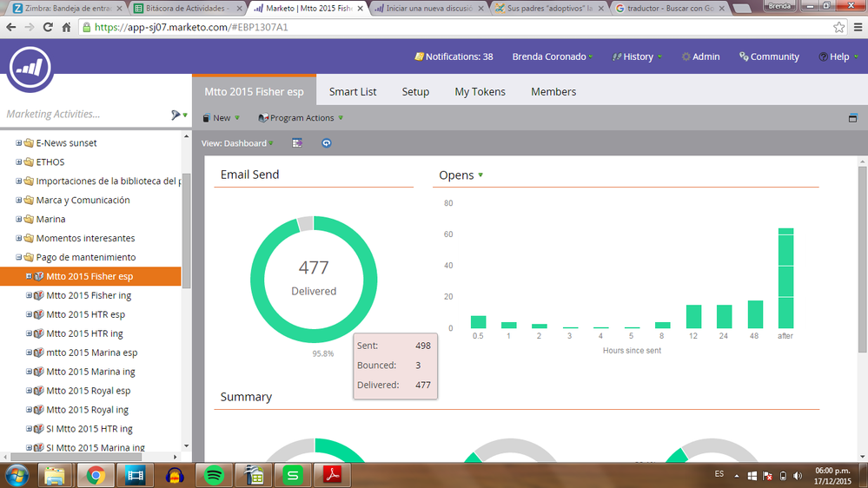Open the Windows Start button
This screenshot has height=488, width=868.
pyautogui.click(x=17, y=475)
